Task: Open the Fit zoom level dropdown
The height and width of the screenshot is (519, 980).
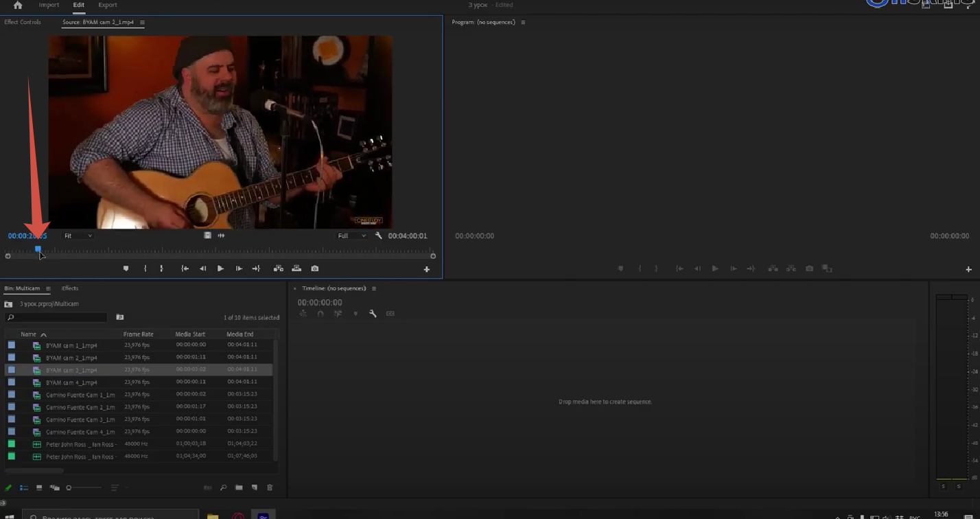Action: point(78,235)
